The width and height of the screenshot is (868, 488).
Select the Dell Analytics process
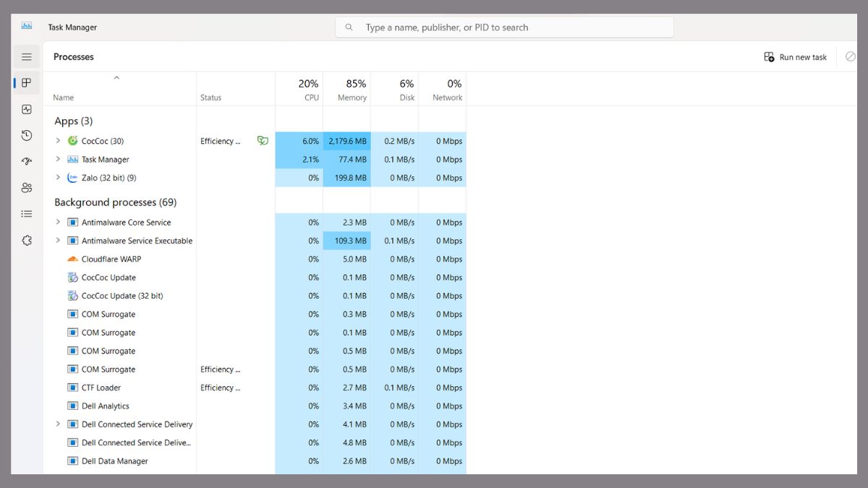point(255,406)
